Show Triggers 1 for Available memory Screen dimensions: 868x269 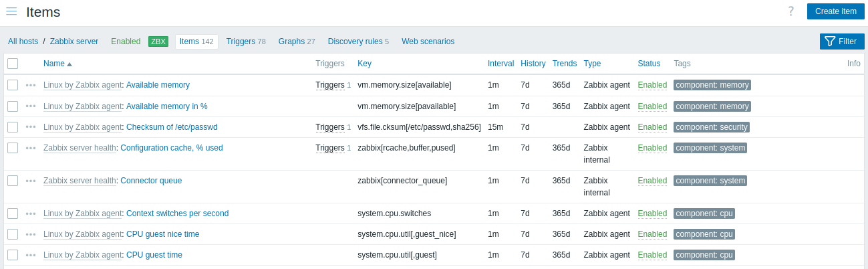coord(330,85)
